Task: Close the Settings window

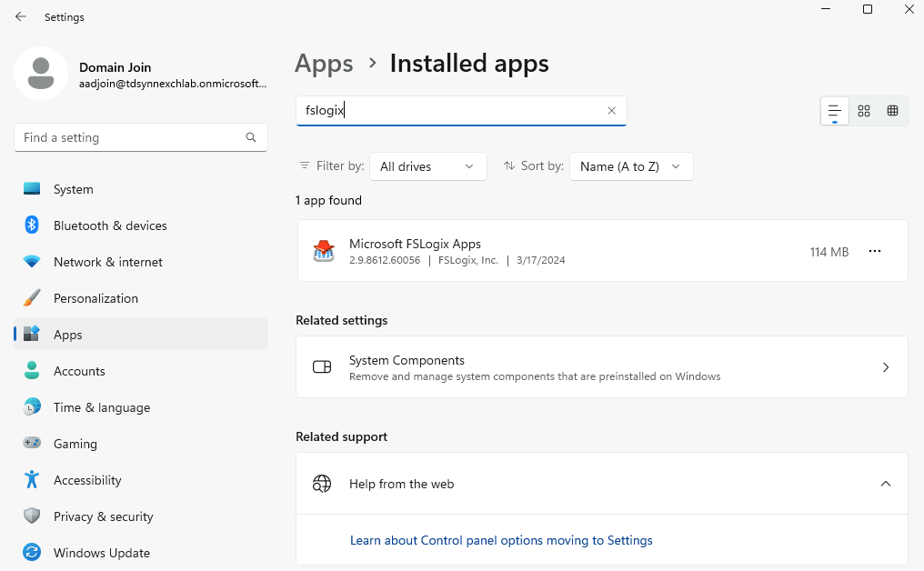Action: (x=909, y=9)
